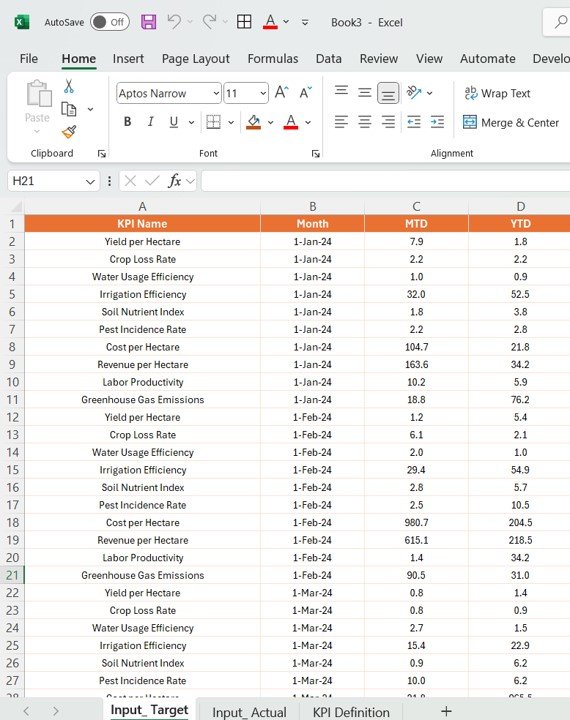The image size is (570, 720).
Task: Apply the fill color bucket
Action: [x=254, y=122]
